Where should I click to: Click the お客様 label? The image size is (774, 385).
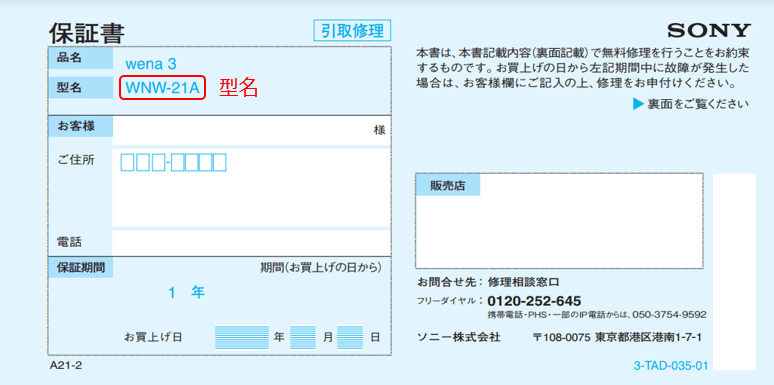click(x=80, y=126)
